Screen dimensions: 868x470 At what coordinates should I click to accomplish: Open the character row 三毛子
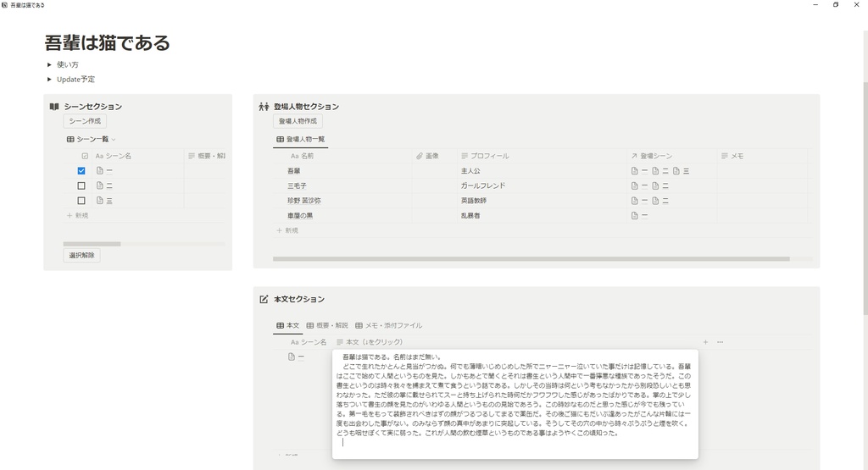pyautogui.click(x=297, y=186)
